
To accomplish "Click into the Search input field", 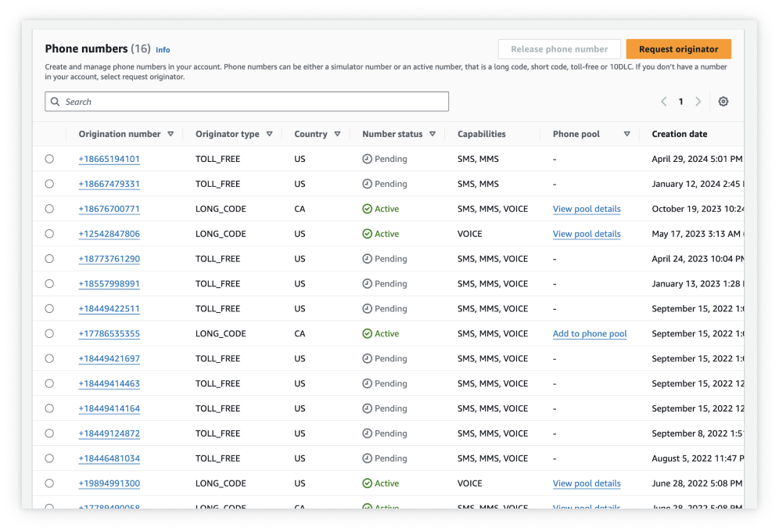I will point(250,102).
